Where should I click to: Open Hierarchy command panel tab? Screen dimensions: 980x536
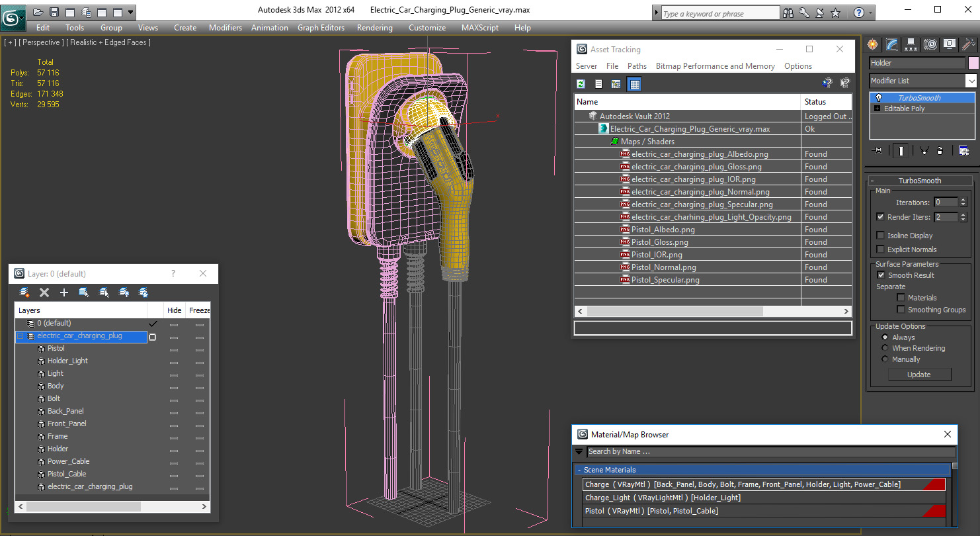tap(911, 44)
